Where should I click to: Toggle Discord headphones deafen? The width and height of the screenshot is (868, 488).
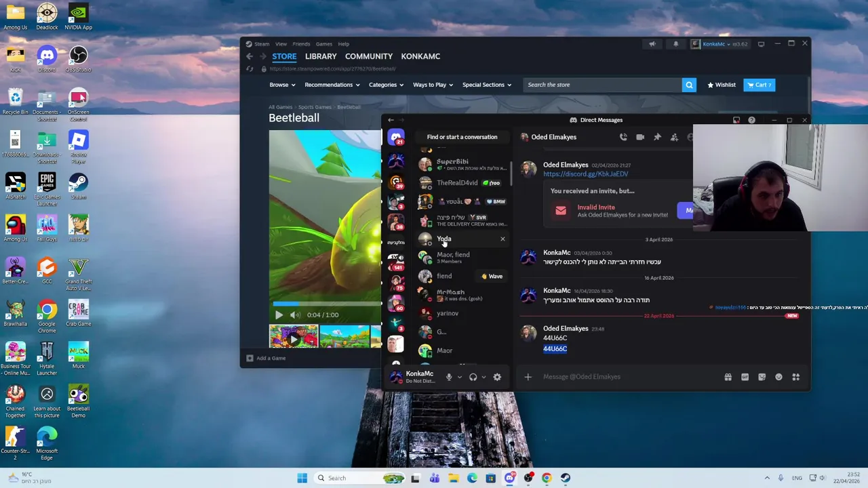(473, 377)
